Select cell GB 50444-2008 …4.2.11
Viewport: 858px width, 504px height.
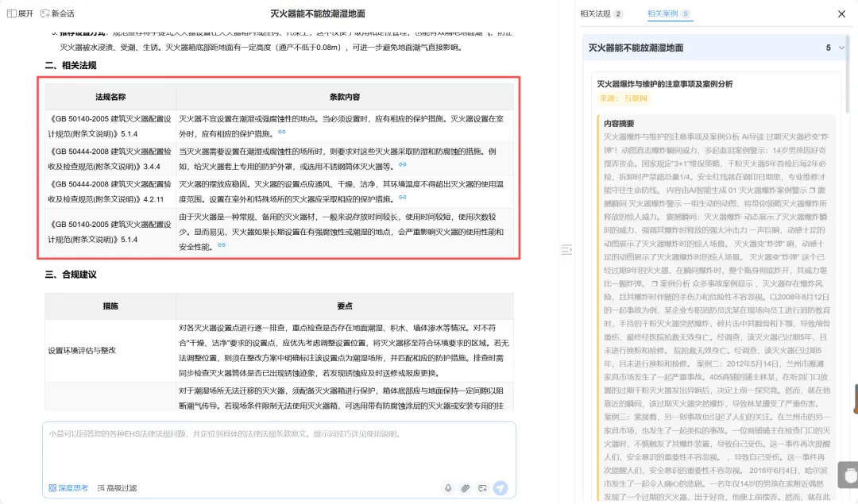[x=110, y=192]
